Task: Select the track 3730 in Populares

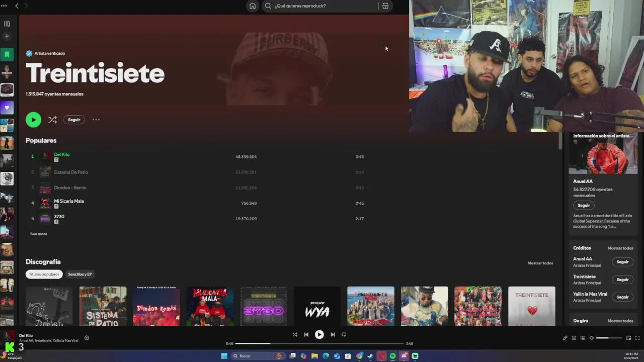Action: [59, 217]
